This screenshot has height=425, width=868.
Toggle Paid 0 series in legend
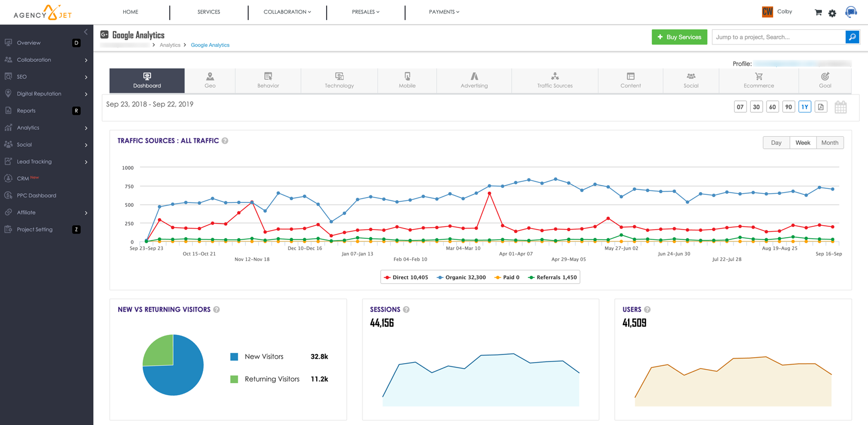(x=507, y=277)
